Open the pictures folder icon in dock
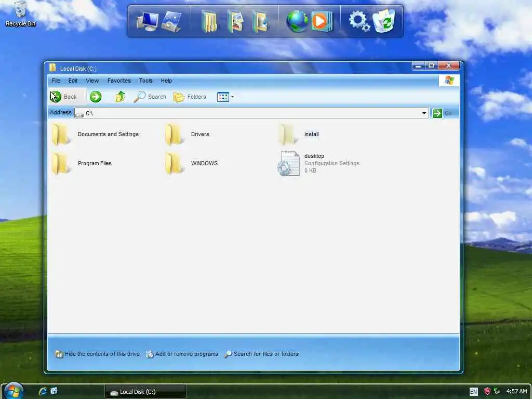 (235, 21)
